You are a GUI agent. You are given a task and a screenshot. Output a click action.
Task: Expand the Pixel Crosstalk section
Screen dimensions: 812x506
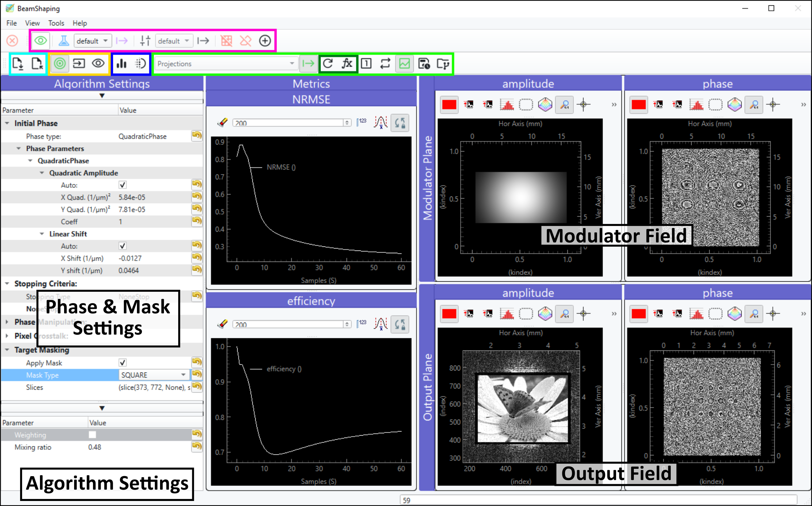tap(7, 336)
